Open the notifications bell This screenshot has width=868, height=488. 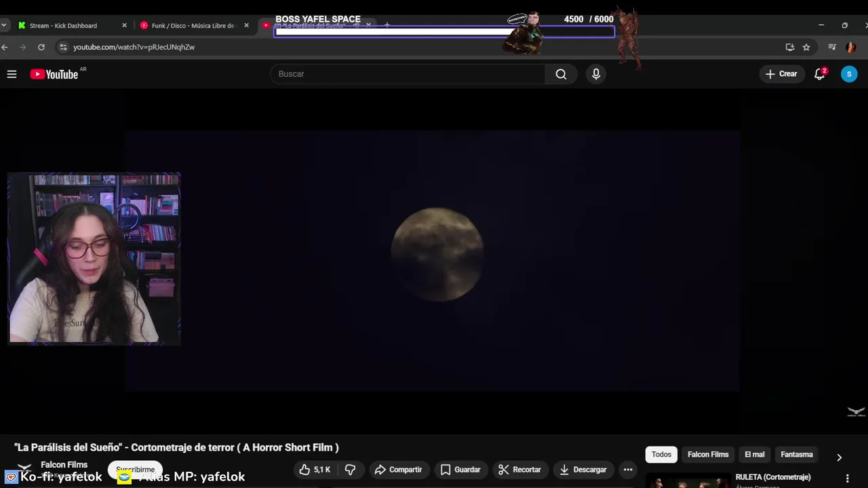[x=820, y=74]
